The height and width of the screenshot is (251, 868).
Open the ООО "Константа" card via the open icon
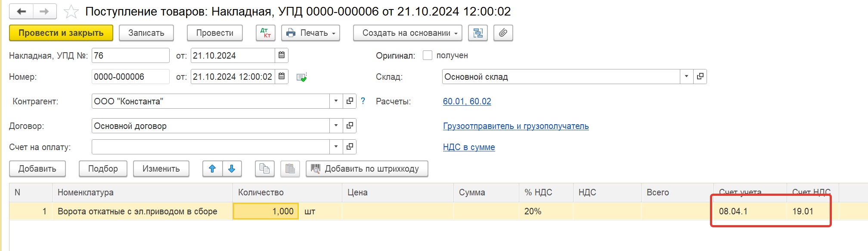coord(350,101)
